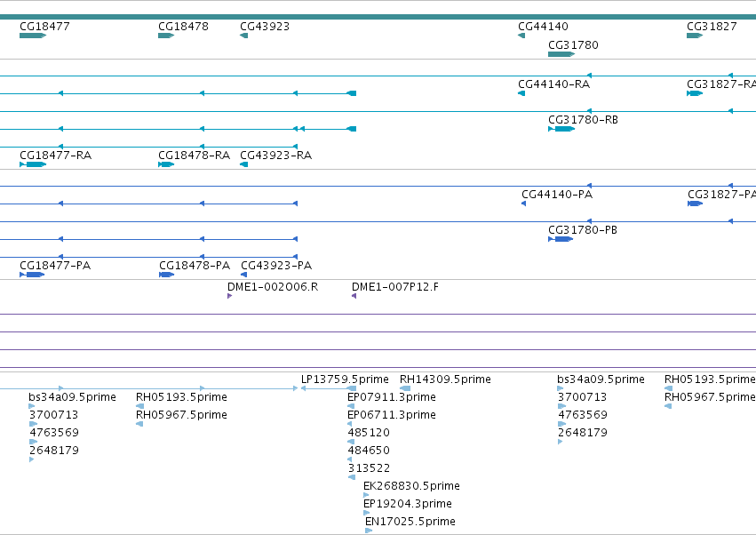Select the CG18477-RA label text
The image size is (756, 535).
[55, 156]
